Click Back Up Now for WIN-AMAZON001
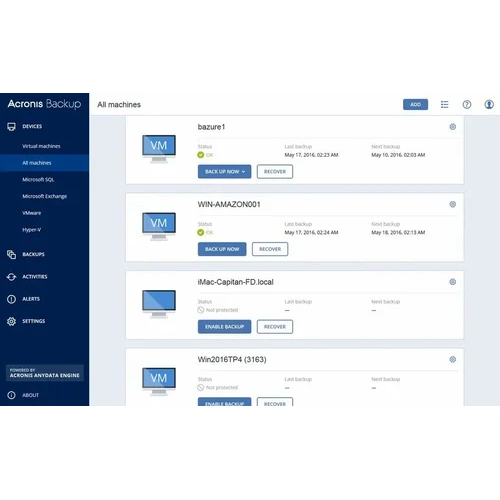The height and width of the screenshot is (500, 500). coord(222,249)
